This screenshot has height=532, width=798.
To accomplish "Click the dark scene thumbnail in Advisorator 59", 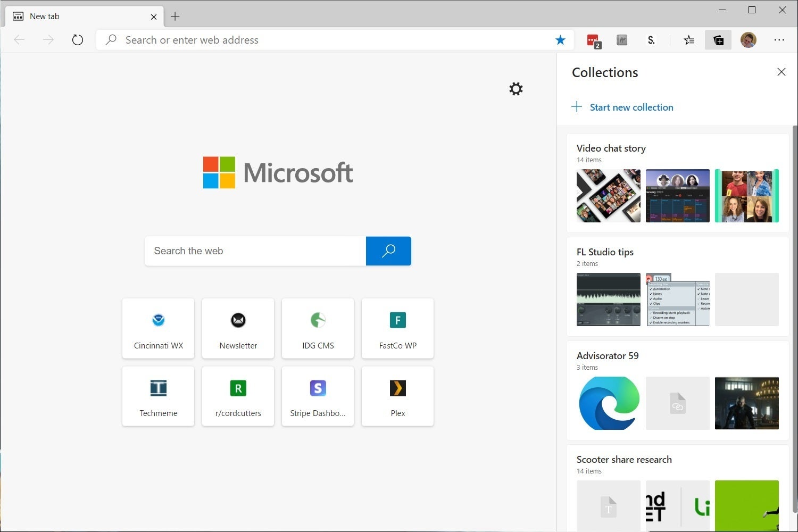I will tap(747, 403).
